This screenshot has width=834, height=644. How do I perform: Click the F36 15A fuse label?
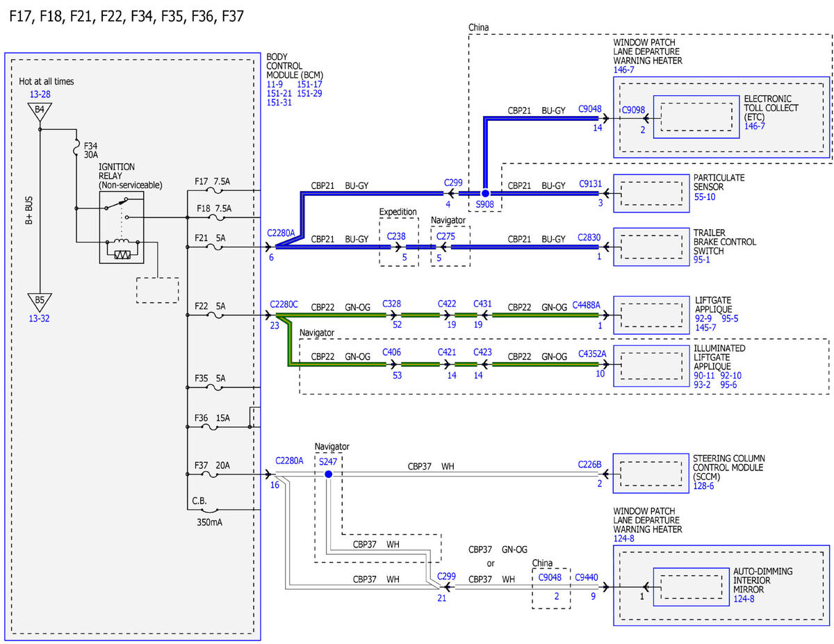pos(212,418)
